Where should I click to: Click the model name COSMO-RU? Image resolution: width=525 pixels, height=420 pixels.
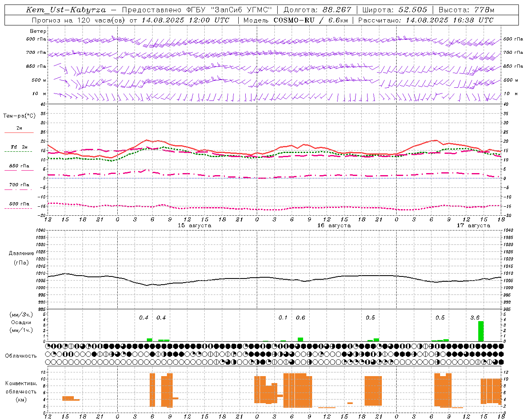[294, 20]
